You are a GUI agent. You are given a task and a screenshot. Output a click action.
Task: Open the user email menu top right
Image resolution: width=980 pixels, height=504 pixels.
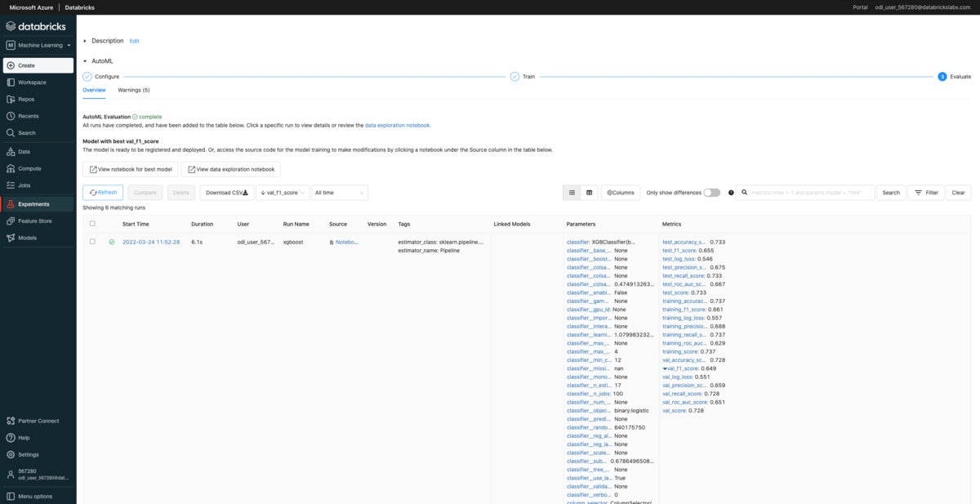(x=924, y=7)
